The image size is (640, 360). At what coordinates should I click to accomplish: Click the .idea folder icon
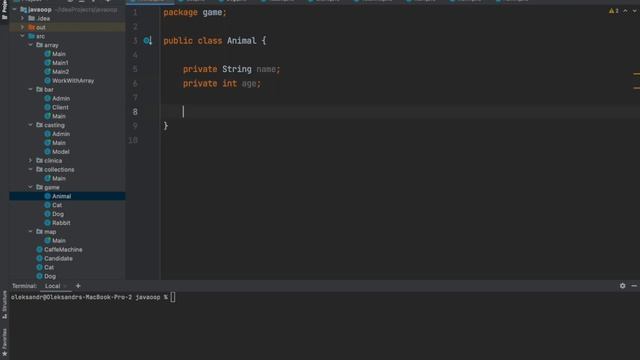(x=31, y=18)
